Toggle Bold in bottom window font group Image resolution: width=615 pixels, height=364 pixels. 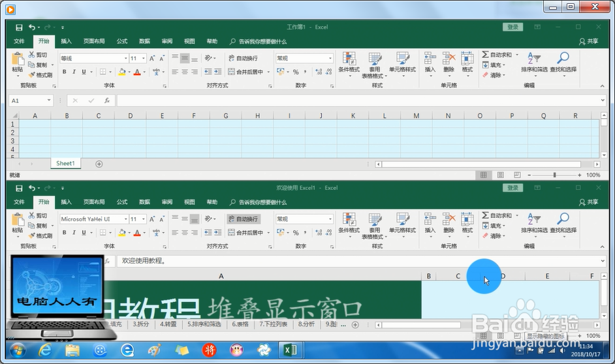tap(65, 232)
